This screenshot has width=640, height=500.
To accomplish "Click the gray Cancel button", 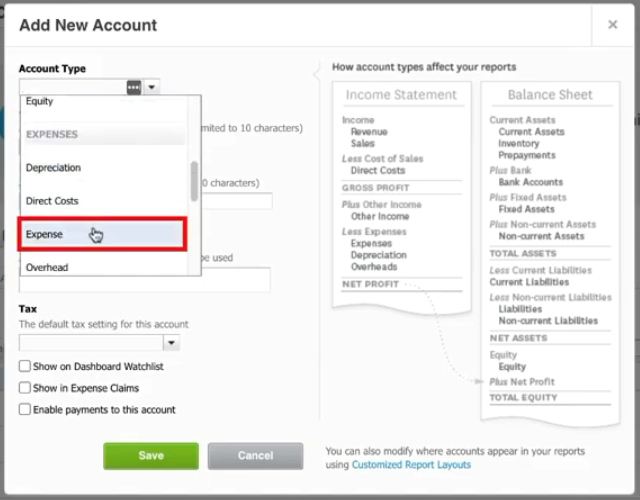I will 256,456.
